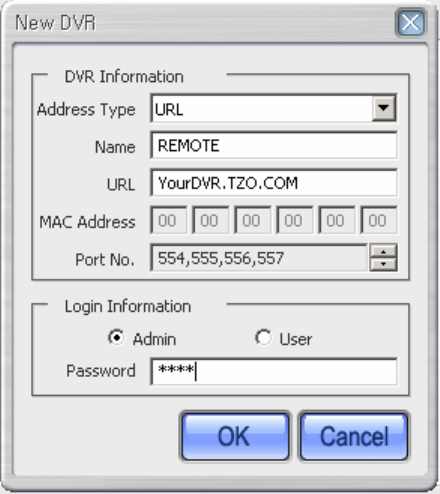Click the last MAC Address octet box
The image size is (440, 494).
(379, 220)
